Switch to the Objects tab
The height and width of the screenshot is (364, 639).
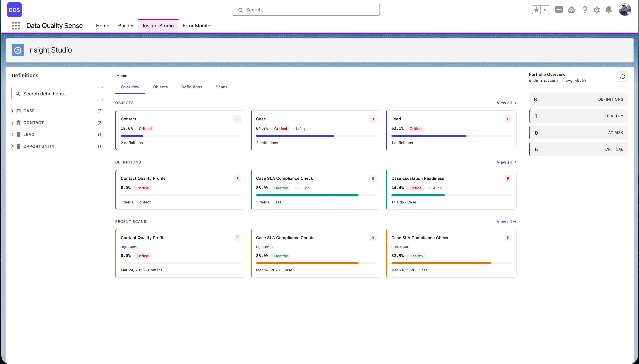tap(160, 87)
